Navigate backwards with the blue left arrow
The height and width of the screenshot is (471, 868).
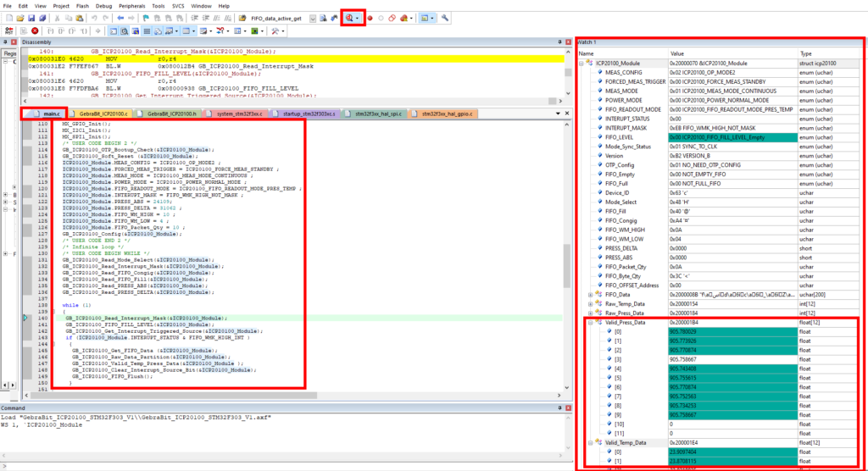120,19
